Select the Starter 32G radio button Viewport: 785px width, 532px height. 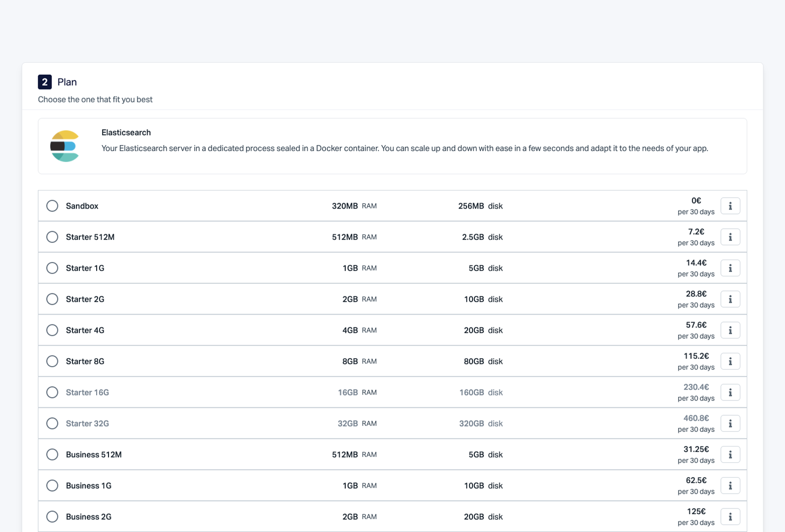(52, 424)
